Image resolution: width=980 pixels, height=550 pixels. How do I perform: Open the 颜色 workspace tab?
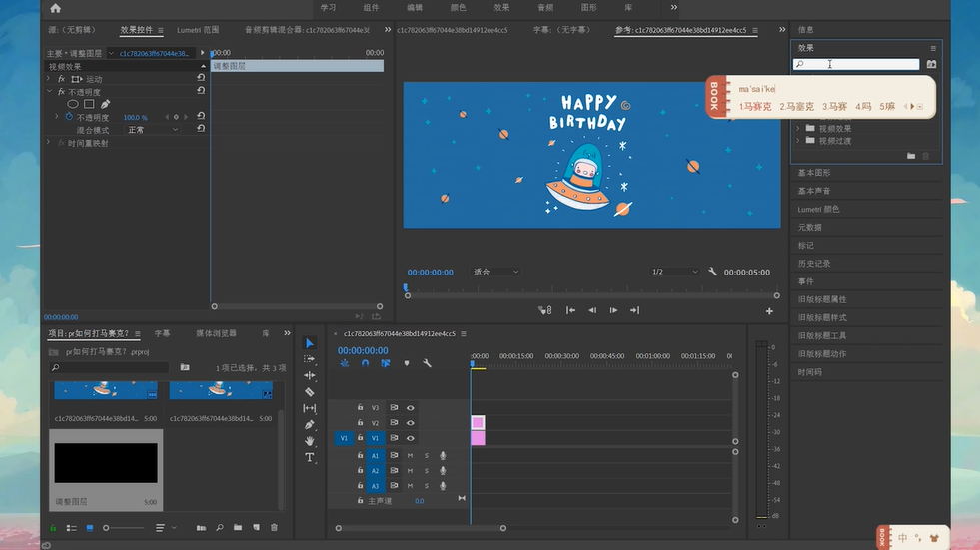tap(459, 8)
